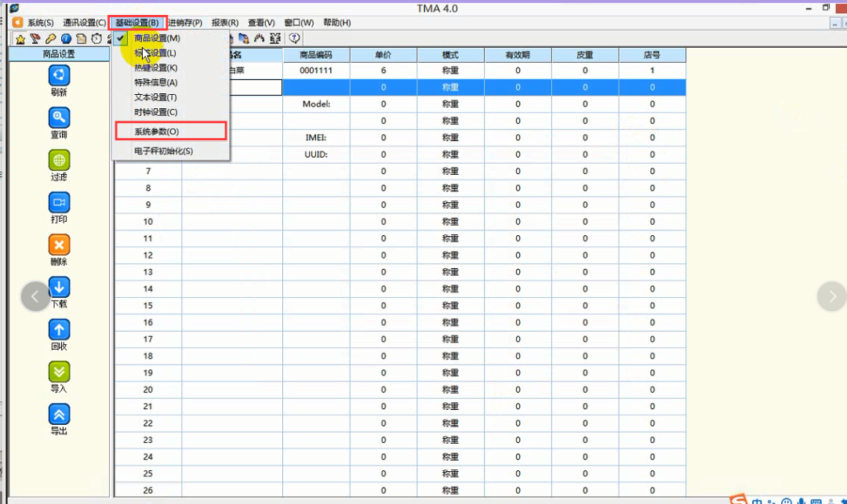Open the 查询 (Search) tool
The height and width of the screenshot is (504, 847).
click(60, 118)
